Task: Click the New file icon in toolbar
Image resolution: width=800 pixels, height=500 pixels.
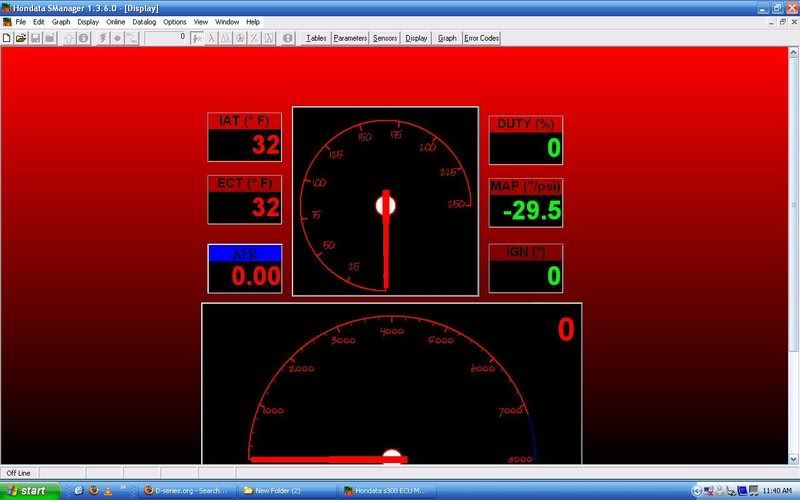Action: coord(7,38)
